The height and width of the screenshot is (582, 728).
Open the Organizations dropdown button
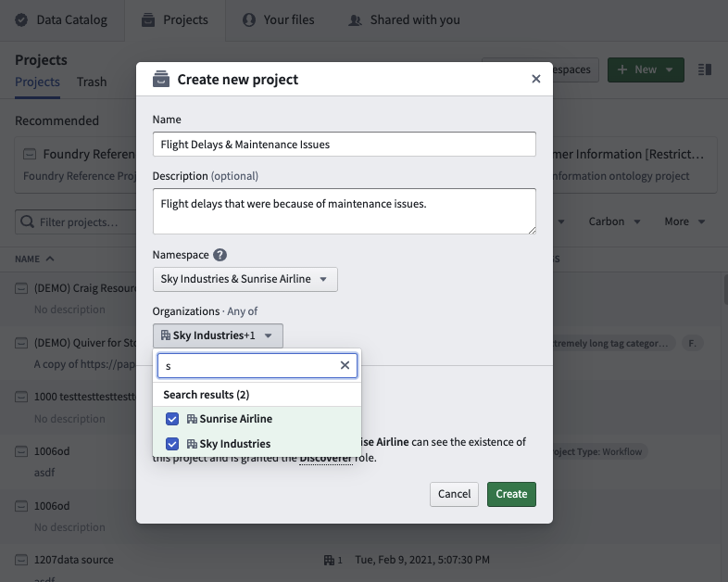coord(218,335)
